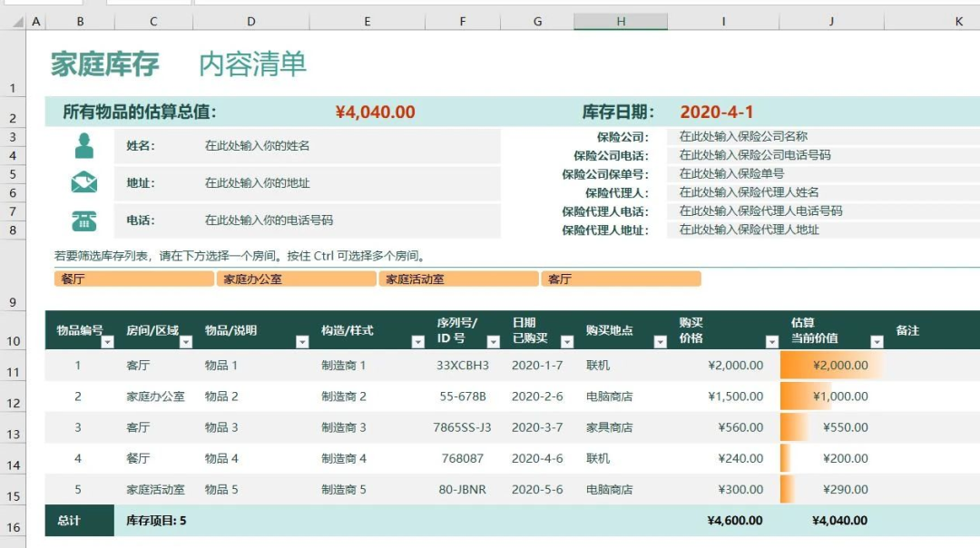Viewport: 980px width, 548px height.
Task: Click the serial number cell 33XCBH3
Action: pyautogui.click(x=463, y=365)
